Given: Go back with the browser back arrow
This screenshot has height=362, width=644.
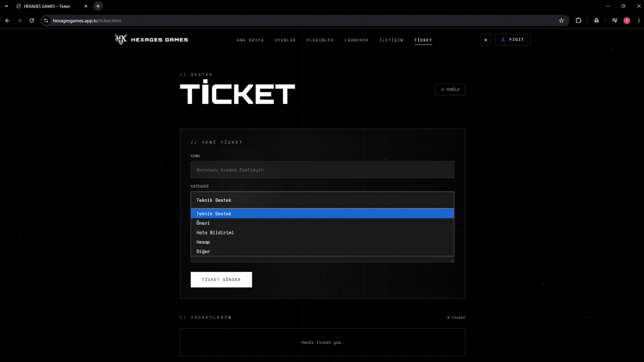Looking at the screenshot, I should (x=7, y=21).
